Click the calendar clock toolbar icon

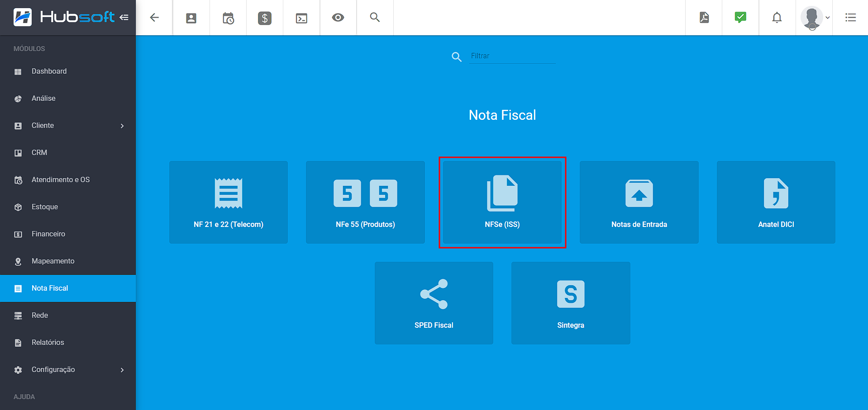point(228,18)
